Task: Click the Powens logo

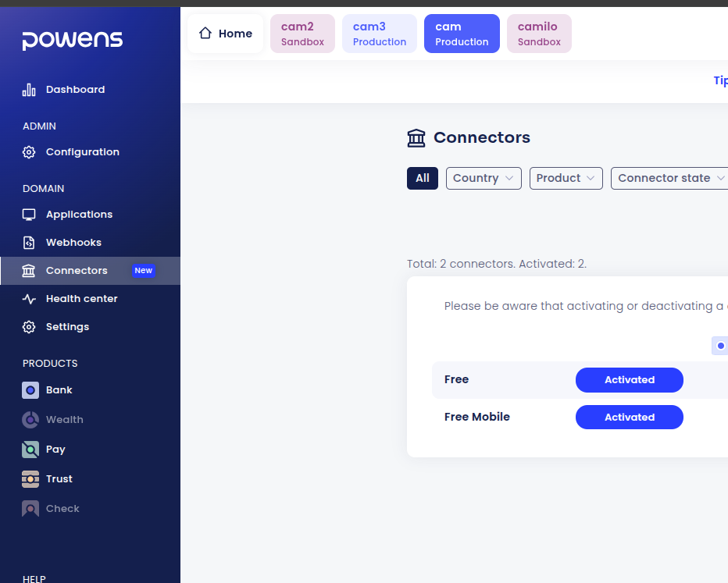Action: click(x=72, y=40)
